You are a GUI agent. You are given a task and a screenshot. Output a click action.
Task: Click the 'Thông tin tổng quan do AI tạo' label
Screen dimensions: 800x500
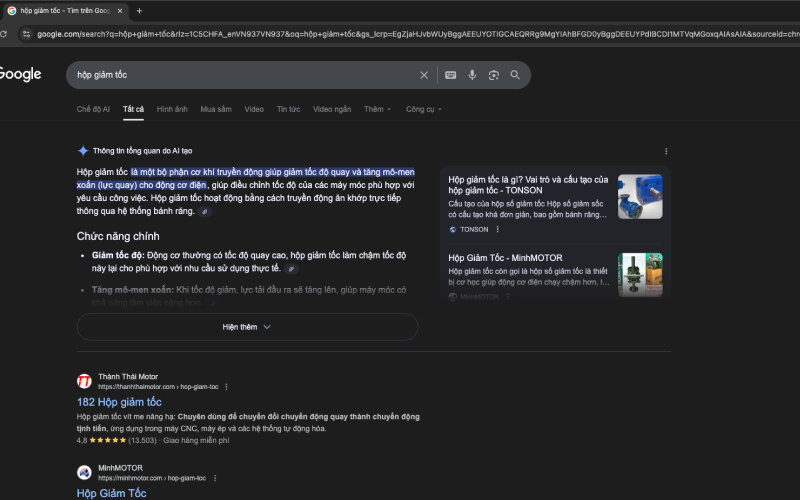click(x=142, y=151)
